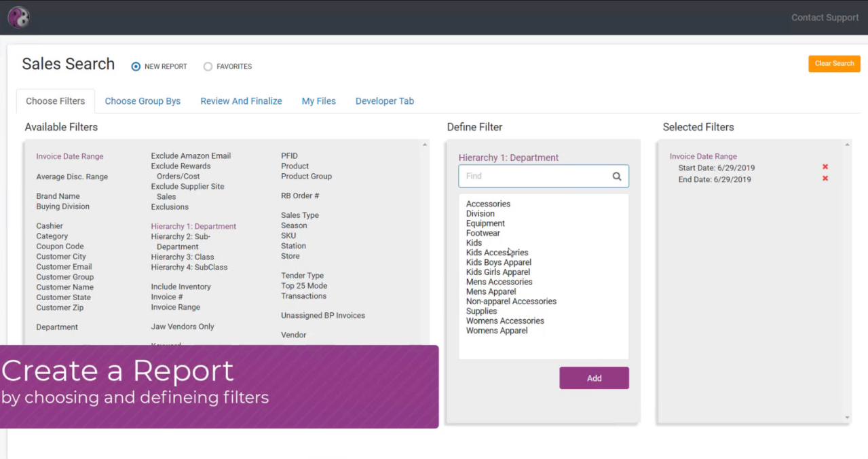Select Exclude Supplier Site Sales filter

187,191
